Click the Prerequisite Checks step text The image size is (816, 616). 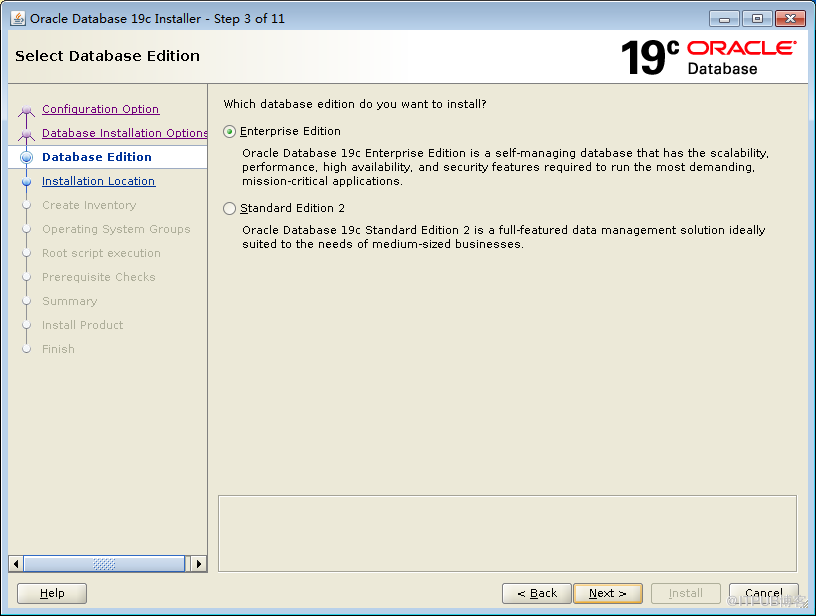(98, 277)
